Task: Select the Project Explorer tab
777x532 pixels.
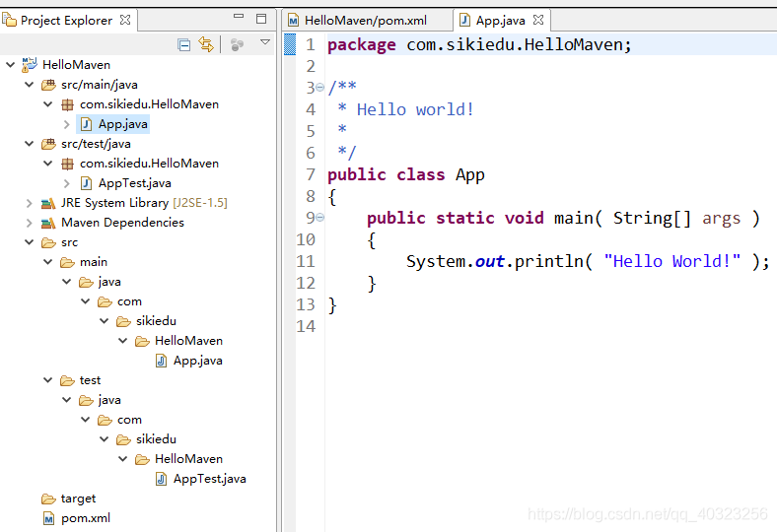Action: [66, 21]
